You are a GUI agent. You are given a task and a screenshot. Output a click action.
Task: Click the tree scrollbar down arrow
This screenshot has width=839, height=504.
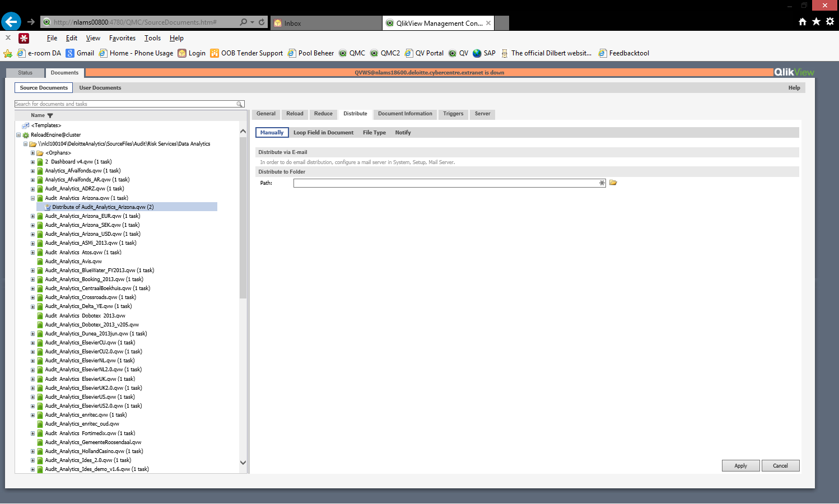[x=243, y=463]
